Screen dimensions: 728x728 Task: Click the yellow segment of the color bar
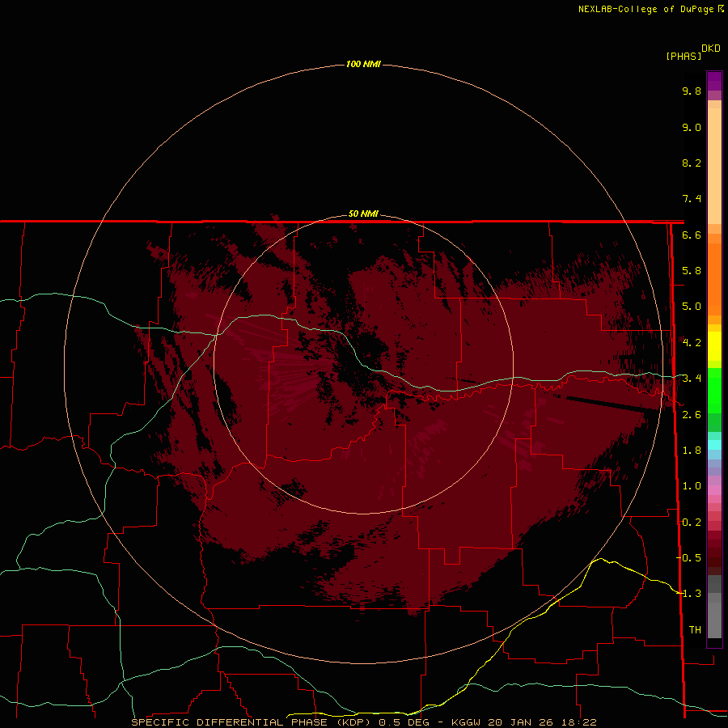point(714,346)
